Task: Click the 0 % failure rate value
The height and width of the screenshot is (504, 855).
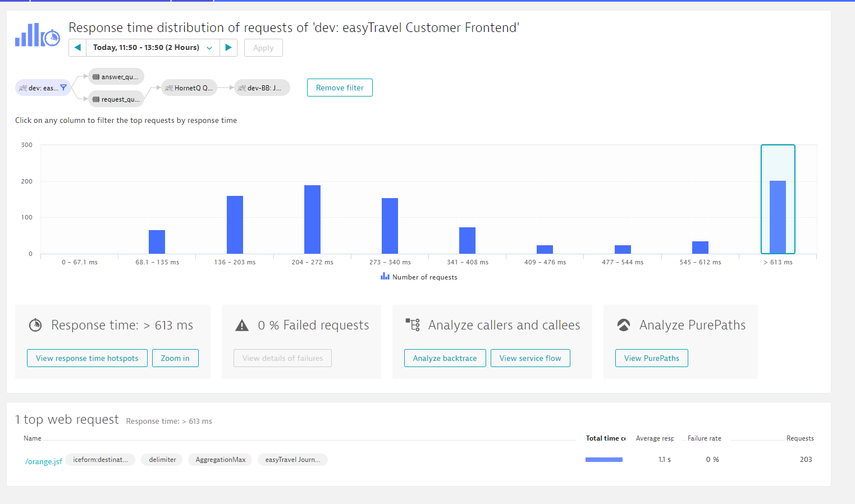Action: point(712,460)
